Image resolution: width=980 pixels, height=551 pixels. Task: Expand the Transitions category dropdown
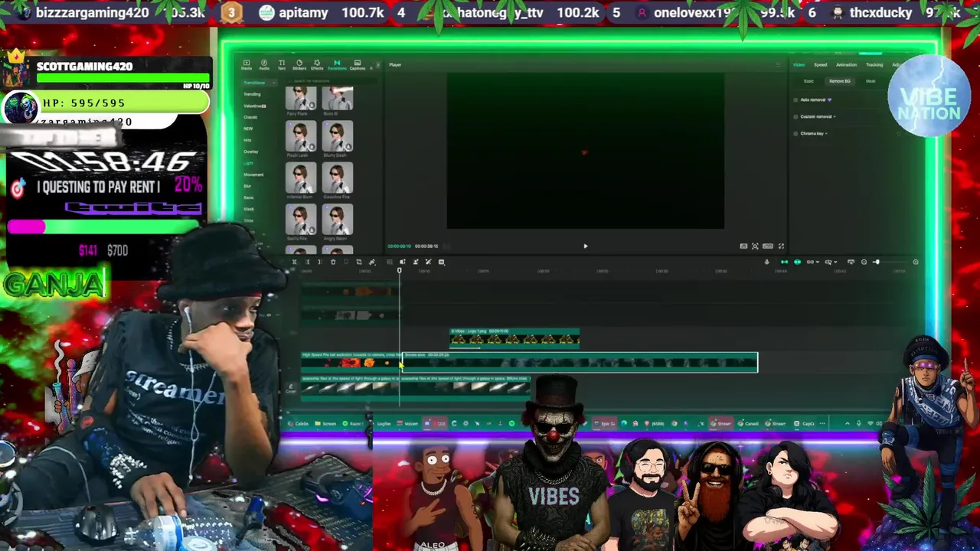click(x=260, y=83)
